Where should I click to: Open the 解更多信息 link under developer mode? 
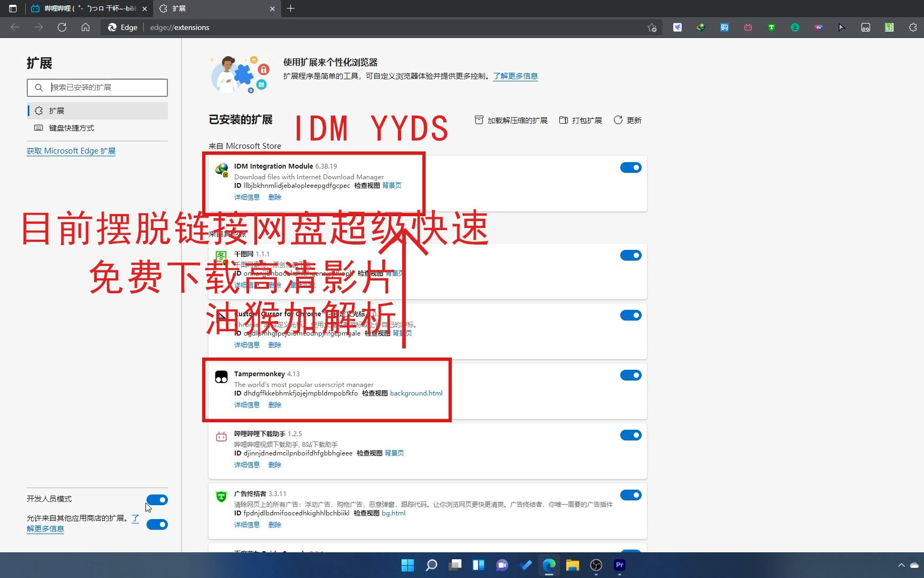click(45, 529)
